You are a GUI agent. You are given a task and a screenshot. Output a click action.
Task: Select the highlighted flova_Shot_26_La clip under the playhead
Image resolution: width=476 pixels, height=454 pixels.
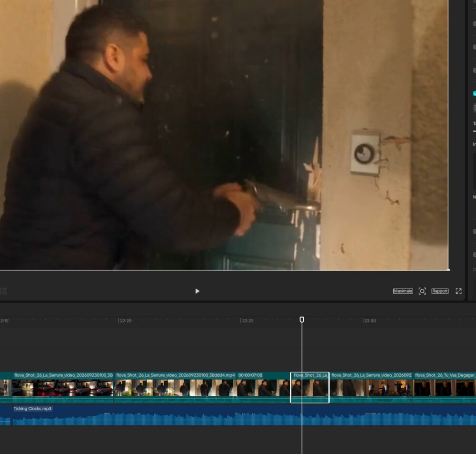click(x=310, y=387)
